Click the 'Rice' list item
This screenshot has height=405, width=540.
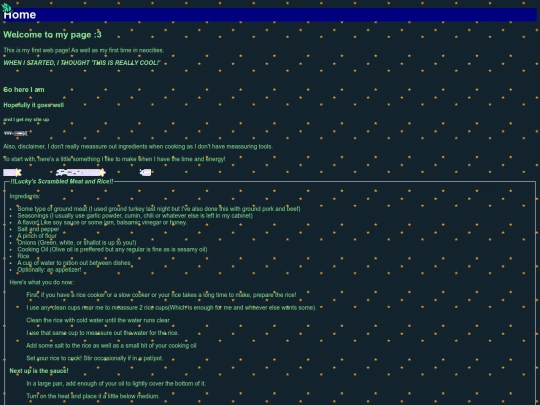23,256
